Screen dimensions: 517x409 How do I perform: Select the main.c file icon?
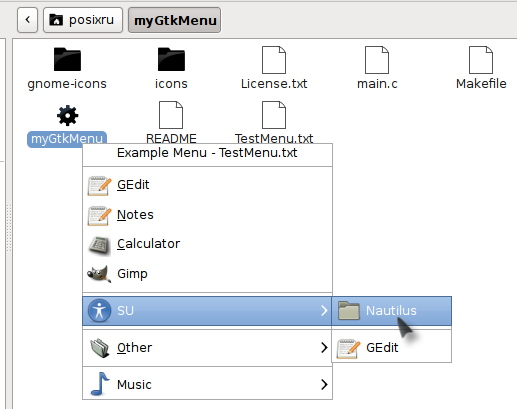coord(377,60)
